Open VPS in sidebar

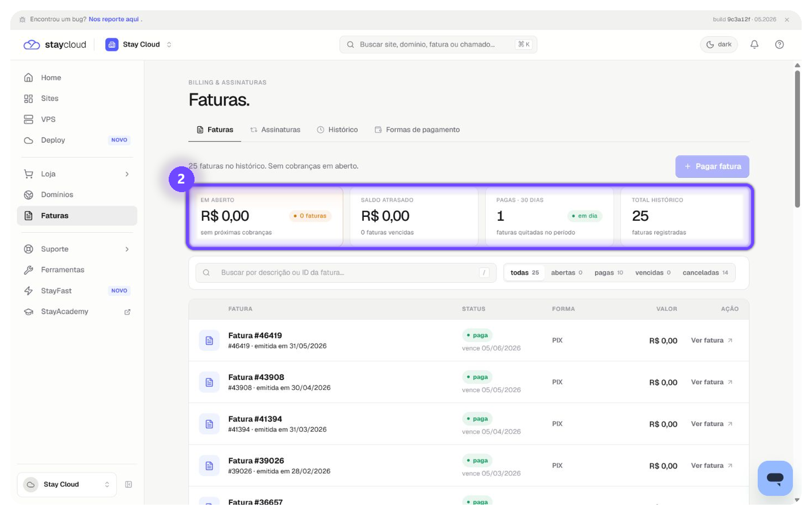[x=77, y=119]
